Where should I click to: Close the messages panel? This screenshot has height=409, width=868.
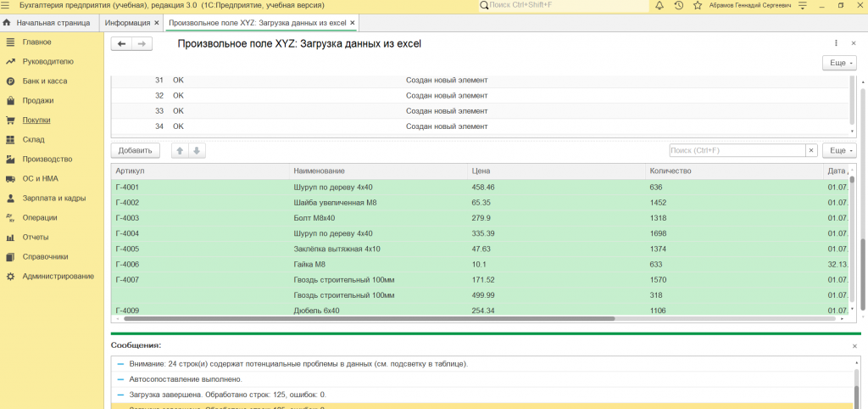coord(854,346)
